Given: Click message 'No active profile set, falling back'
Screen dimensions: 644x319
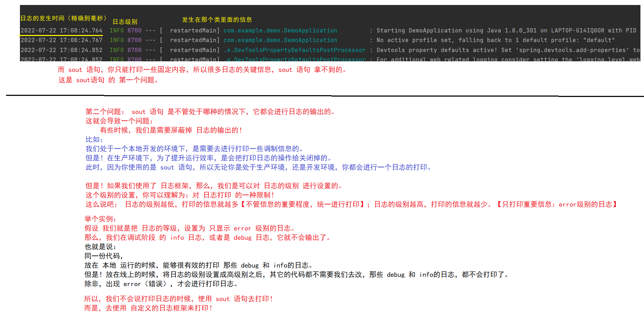Looking at the screenshot, I should click(439, 40).
